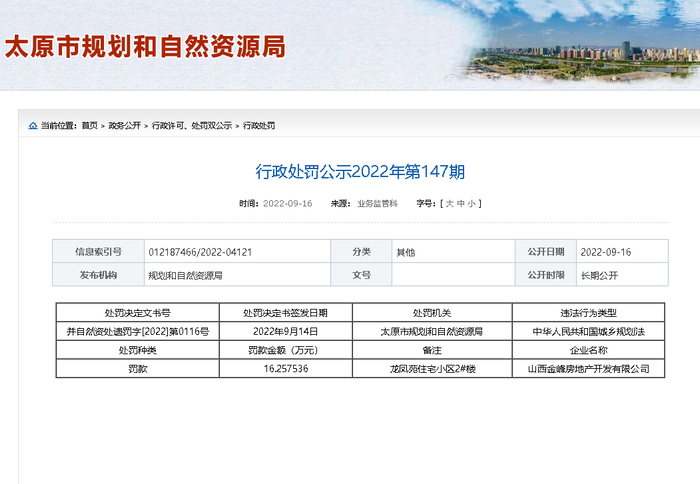This screenshot has height=484, width=700.
Task: Click the 公开日期 label cell
Action: pyautogui.click(x=546, y=251)
